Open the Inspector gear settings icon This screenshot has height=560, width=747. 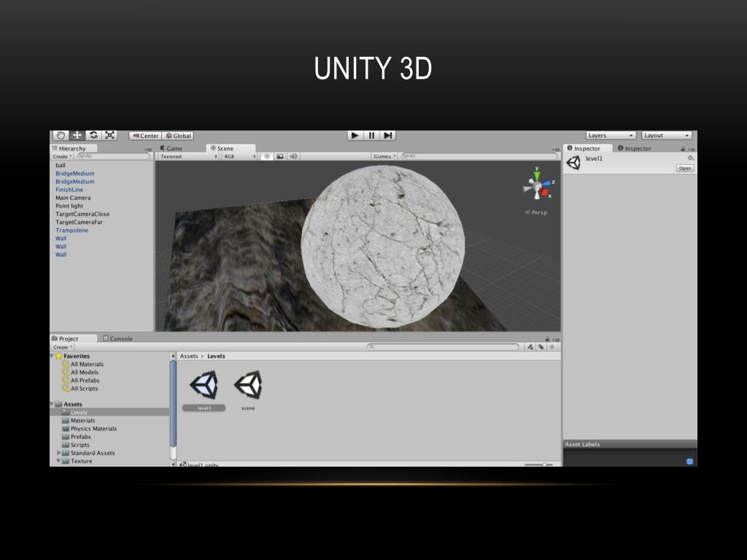tap(690, 158)
